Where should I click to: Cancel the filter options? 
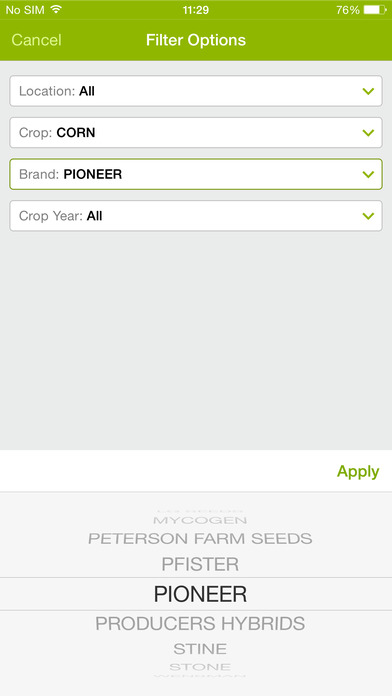36,40
